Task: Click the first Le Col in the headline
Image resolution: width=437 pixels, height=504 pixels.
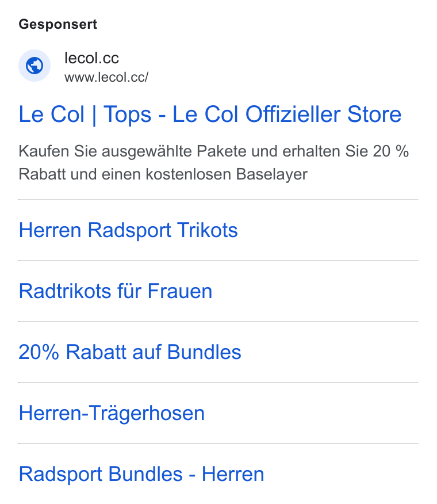Action: [x=51, y=114]
